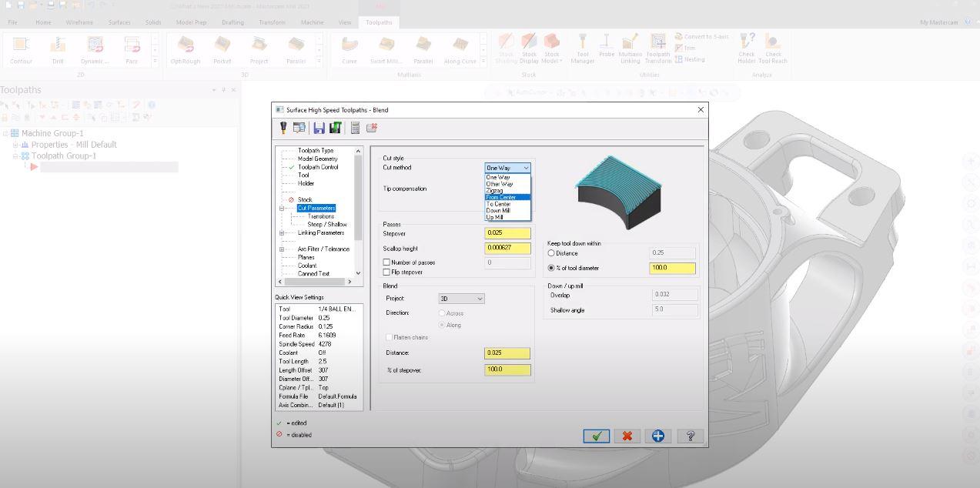Switch to the Machine ribbon tab
This screenshot has height=488, width=980.
312,22
